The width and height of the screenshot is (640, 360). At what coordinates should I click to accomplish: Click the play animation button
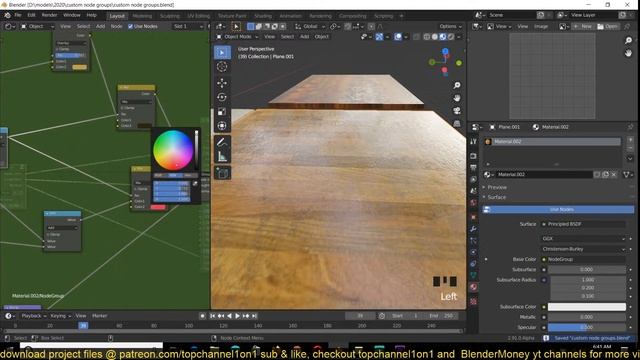238,316
